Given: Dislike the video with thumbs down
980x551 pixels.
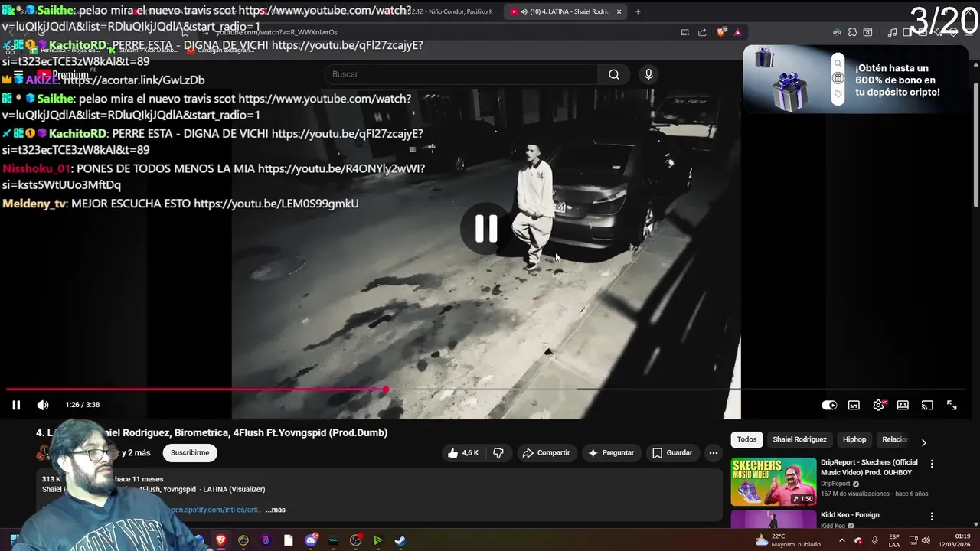Looking at the screenshot, I should click(x=498, y=453).
